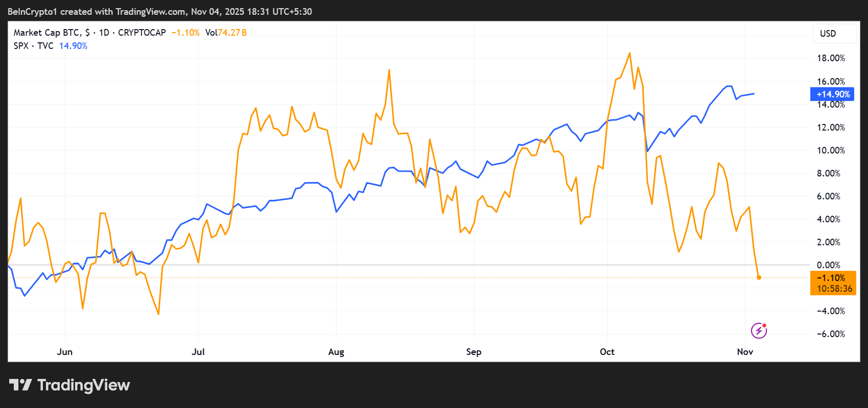Click the Jun label on time axis
The height and width of the screenshot is (408, 868).
[x=65, y=352]
